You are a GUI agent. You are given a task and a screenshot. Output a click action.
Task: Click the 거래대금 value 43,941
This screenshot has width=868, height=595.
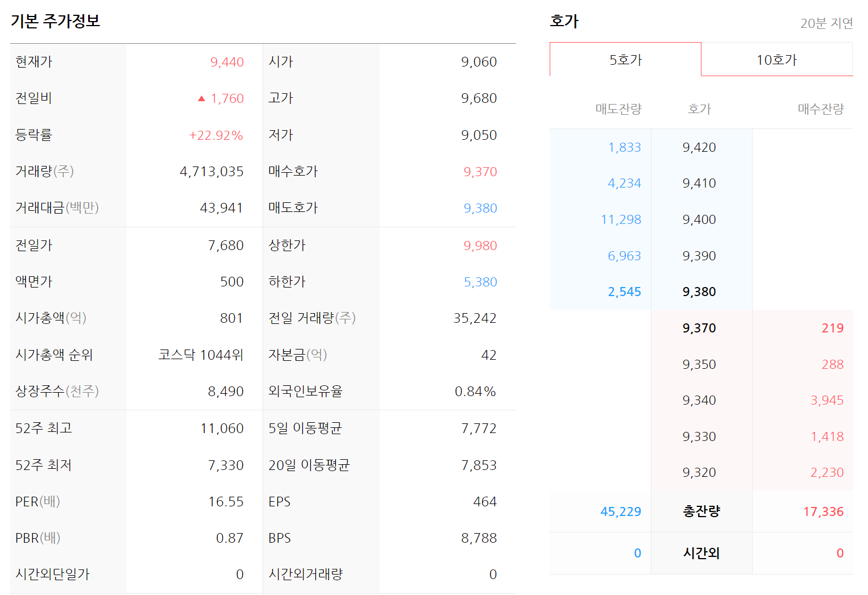[222, 208]
